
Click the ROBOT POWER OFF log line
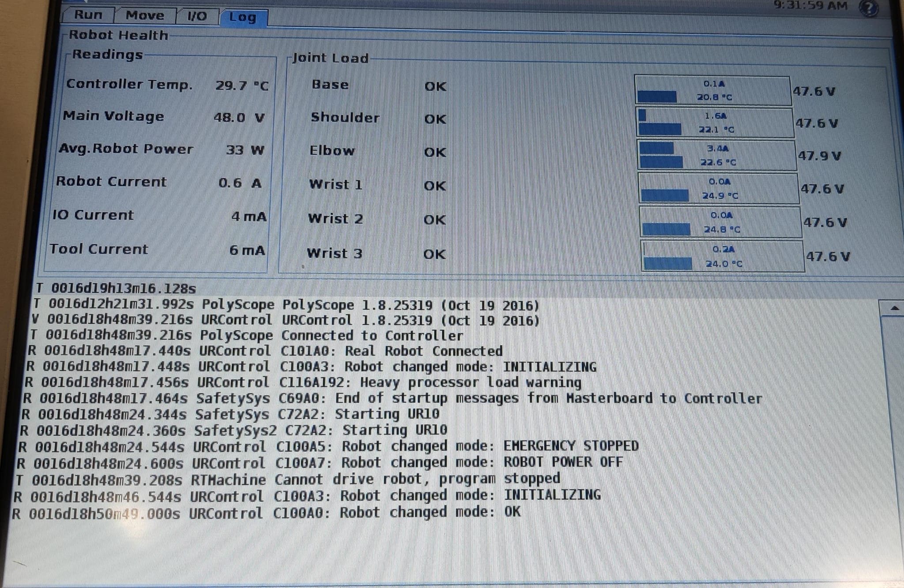click(x=320, y=463)
